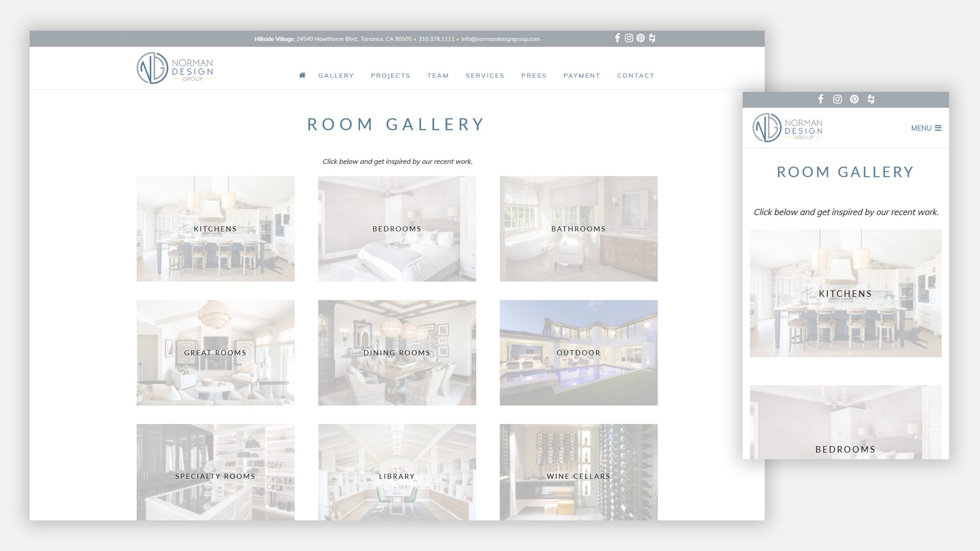Screen dimensions: 980x551
Task: Select the WINE CELLARS room category
Action: tap(578, 476)
